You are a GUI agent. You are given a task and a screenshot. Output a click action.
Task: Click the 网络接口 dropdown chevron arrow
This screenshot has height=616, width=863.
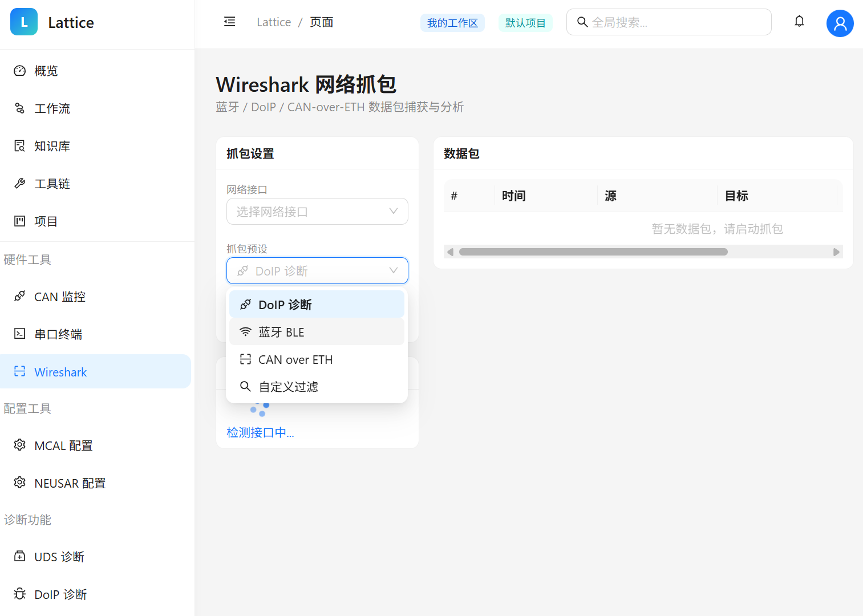(394, 211)
